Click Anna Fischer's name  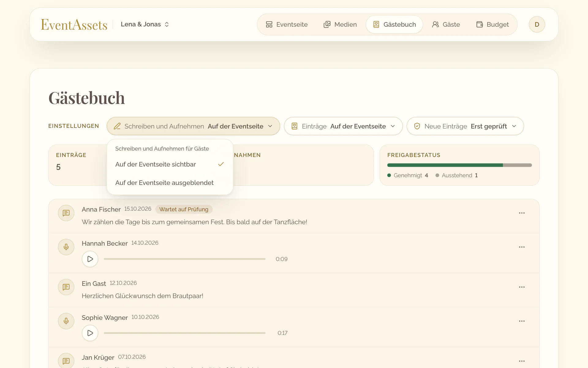[x=101, y=209]
